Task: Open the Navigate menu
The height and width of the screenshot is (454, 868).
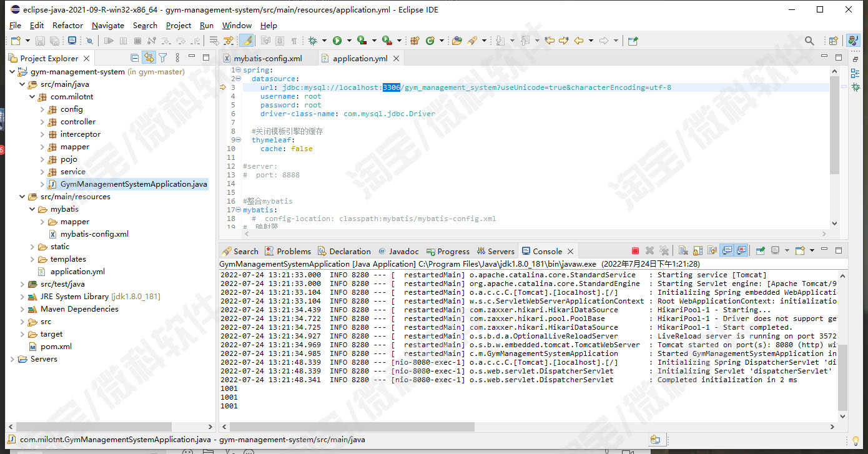Action: tap(107, 25)
